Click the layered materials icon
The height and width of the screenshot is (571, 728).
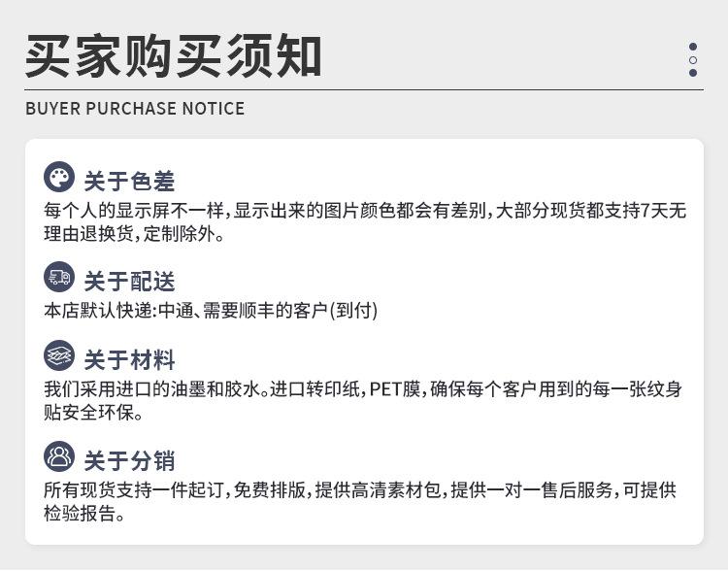click(x=59, y=355)
